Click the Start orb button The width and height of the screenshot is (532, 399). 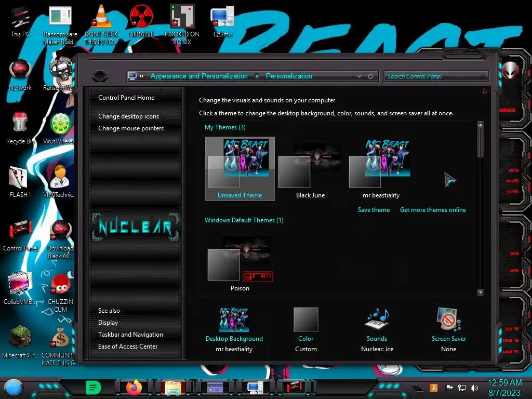[14, 388]
